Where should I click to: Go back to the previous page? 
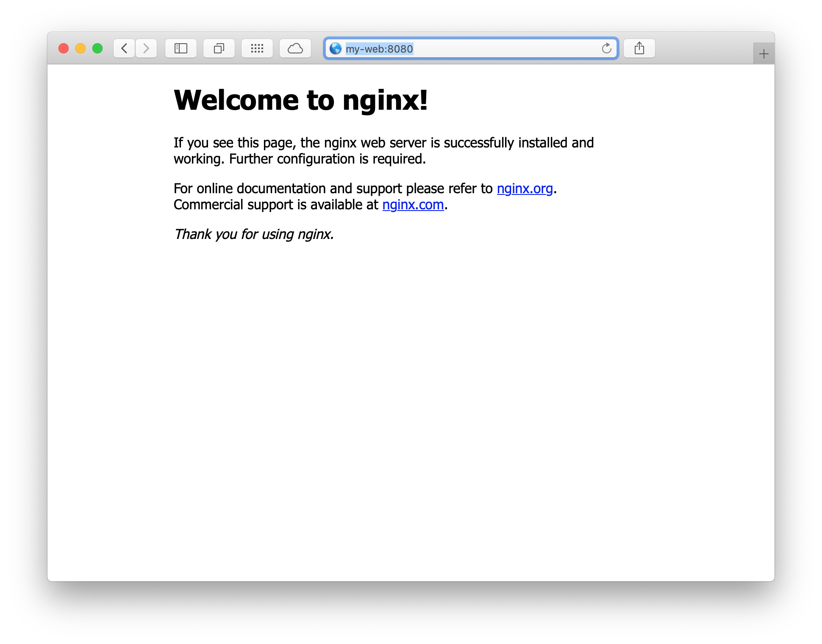(124, 48)
